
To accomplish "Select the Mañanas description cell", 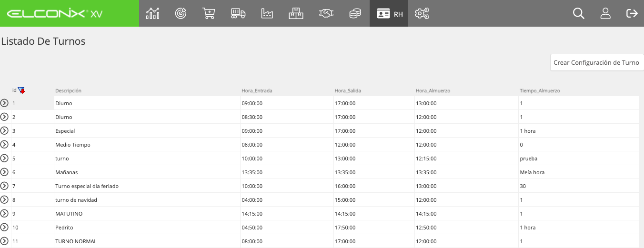I will click(147, 172).
